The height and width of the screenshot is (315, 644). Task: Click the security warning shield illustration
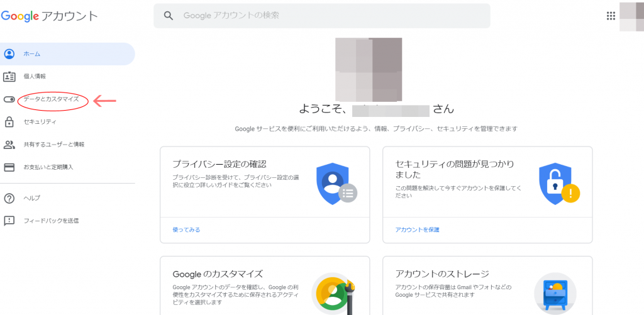point(559,184)
